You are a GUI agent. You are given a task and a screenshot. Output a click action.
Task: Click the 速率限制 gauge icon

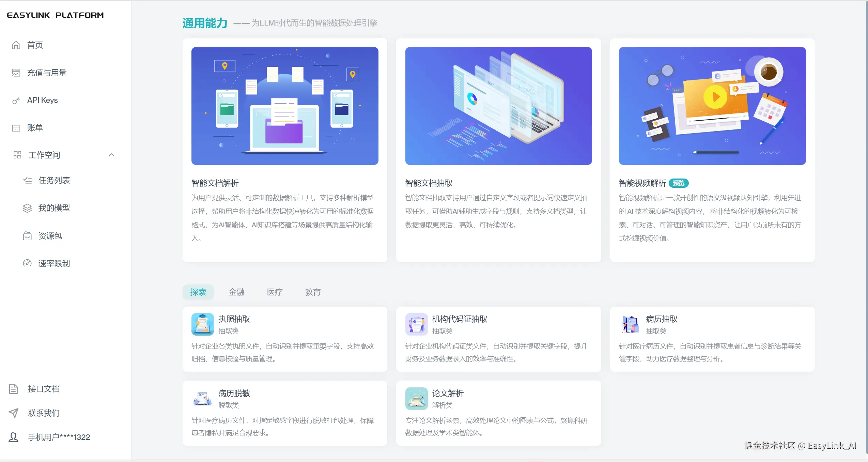[x=27, y=263]
